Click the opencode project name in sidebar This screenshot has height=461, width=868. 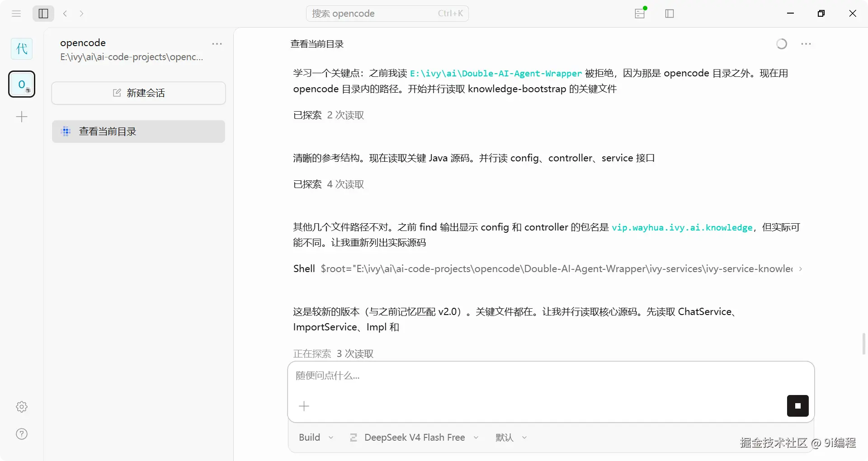coord(83,43)
